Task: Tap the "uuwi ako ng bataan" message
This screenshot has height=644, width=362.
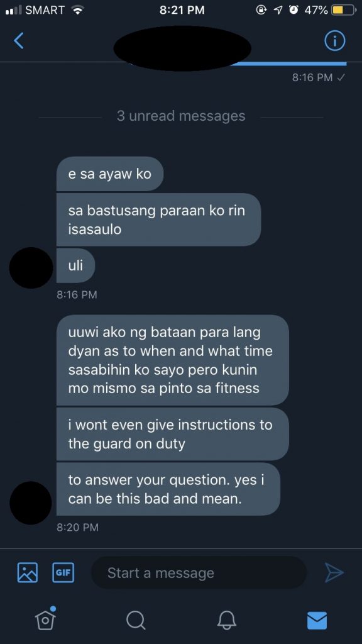Action: (x=172, y=360)
